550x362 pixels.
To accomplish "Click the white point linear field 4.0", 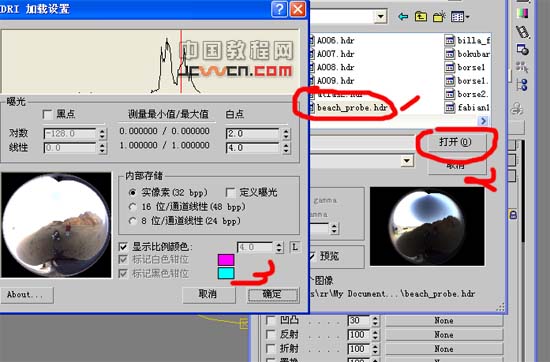I will tap(254, 148).
